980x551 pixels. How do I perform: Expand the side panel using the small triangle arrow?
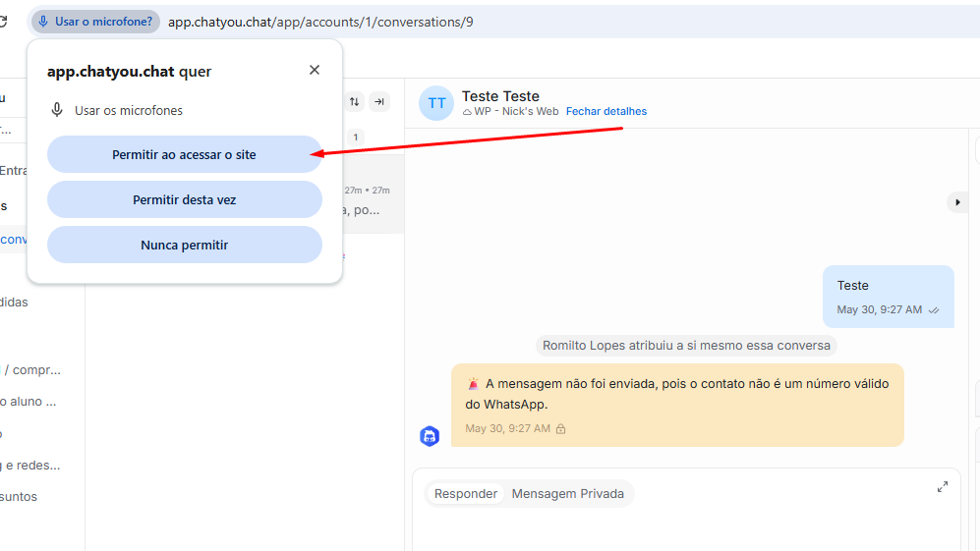[958, 201]
